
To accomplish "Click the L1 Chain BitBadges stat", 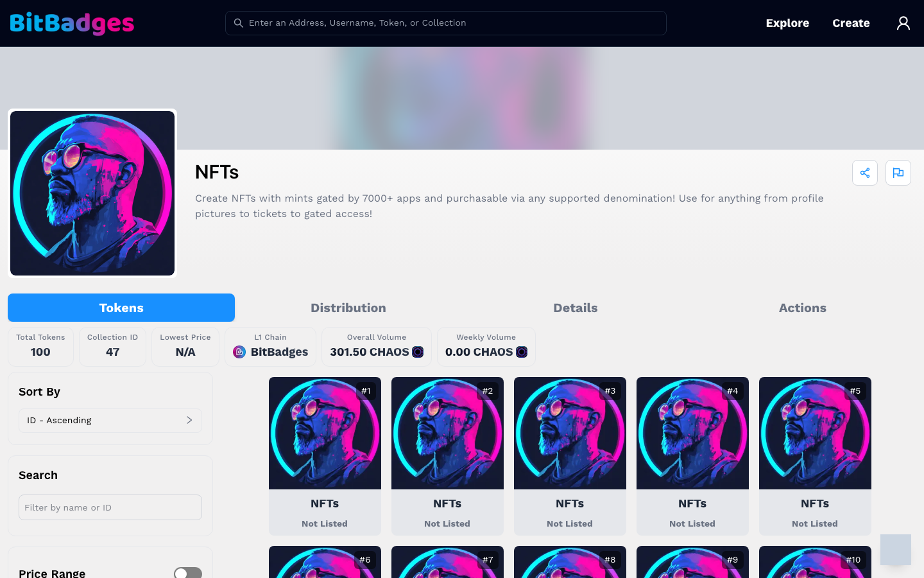I will click(270, 347).
